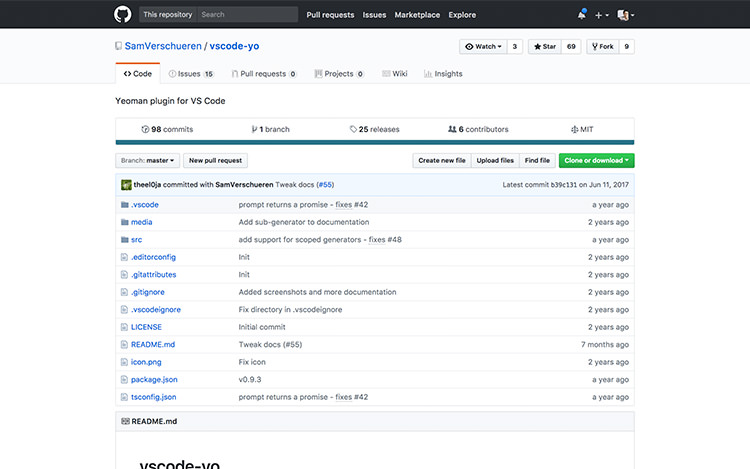Open the LICENSE file
Screen dimensions: 750x469
click(x=146, y=327)
